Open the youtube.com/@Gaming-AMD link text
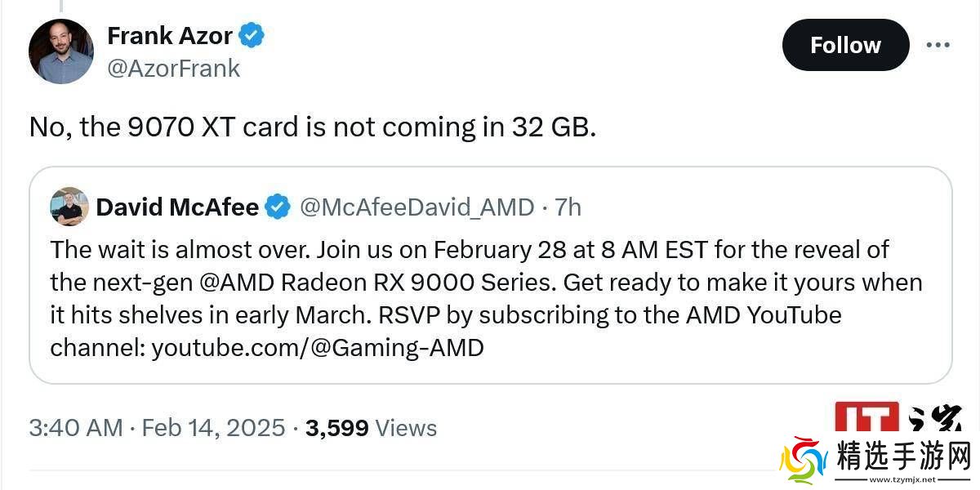The width and height of the screenshot is (980, 490). coord(318,348)
